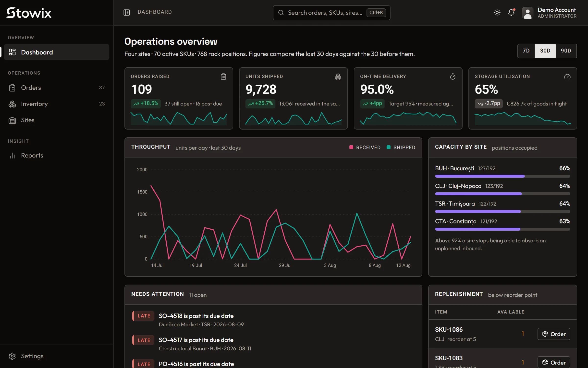Click the ITEM column header
Image resolution: width=588 pixels, height=368 pixels.
(x=441, y=312)
